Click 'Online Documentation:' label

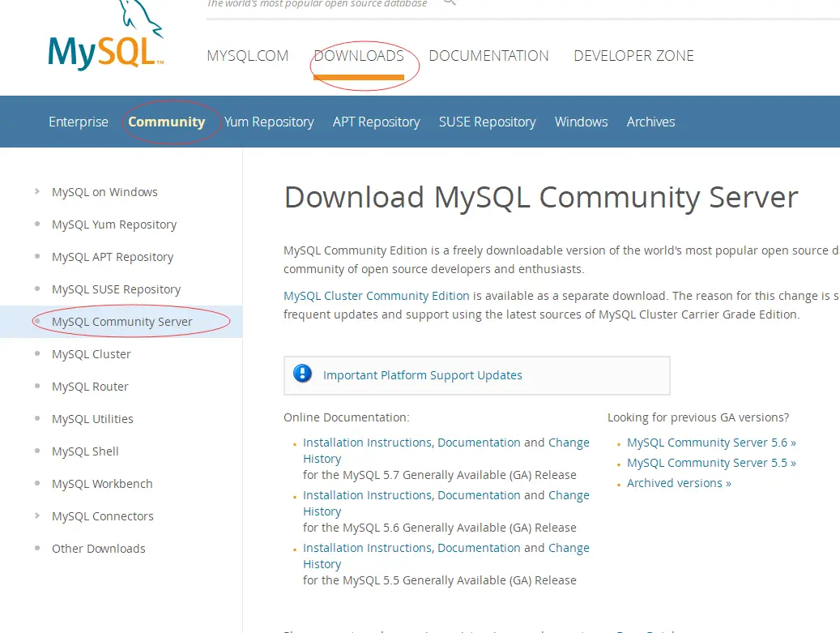pyautogui.click(x=346, y=417)
